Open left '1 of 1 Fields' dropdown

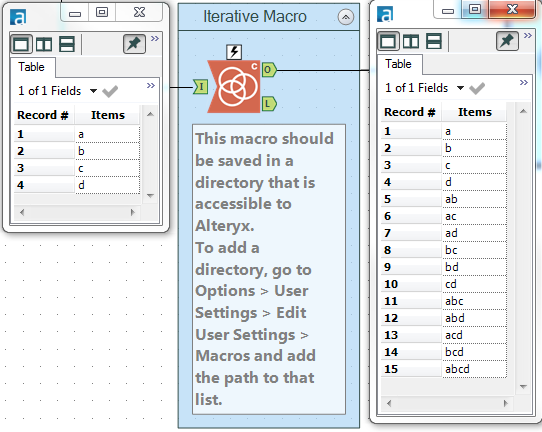click(x=93, y=91)
